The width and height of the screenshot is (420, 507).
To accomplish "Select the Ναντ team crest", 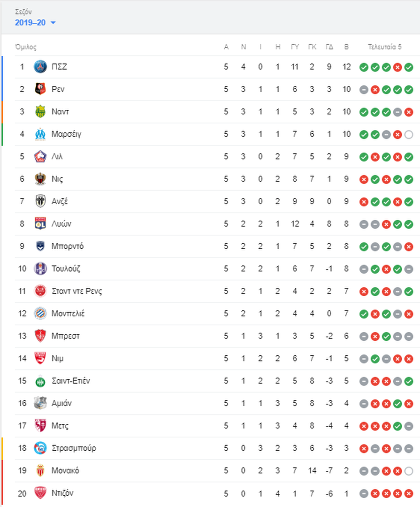I will (40, 112).
